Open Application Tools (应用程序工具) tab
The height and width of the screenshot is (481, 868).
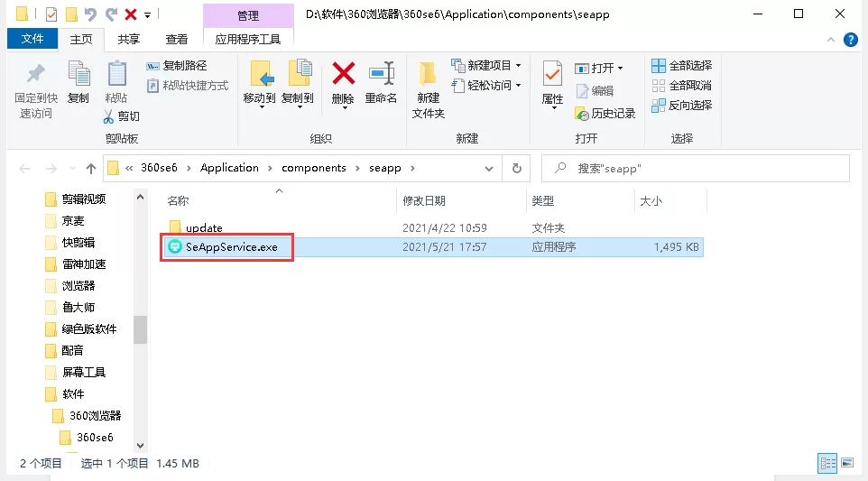coord(248,40)
